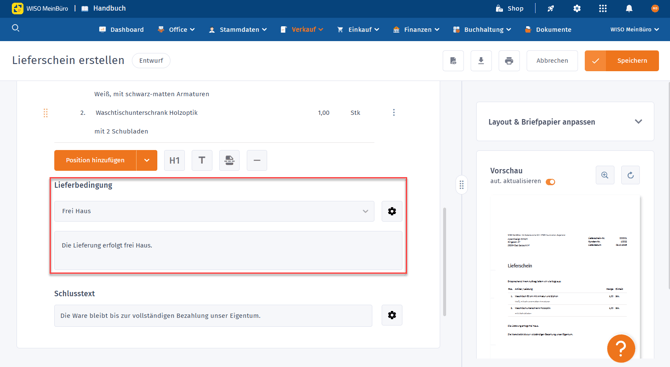Open the Buchhaltung menu
The width and height of the screenshot is (670, 367).
(482, 29)
